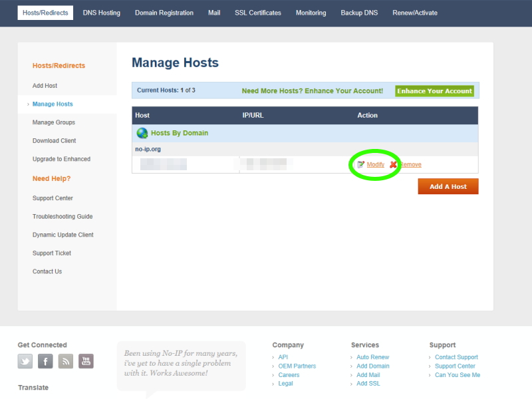Click the Translate footer heading
Viewport: 532px width, 399px height.
33,388
